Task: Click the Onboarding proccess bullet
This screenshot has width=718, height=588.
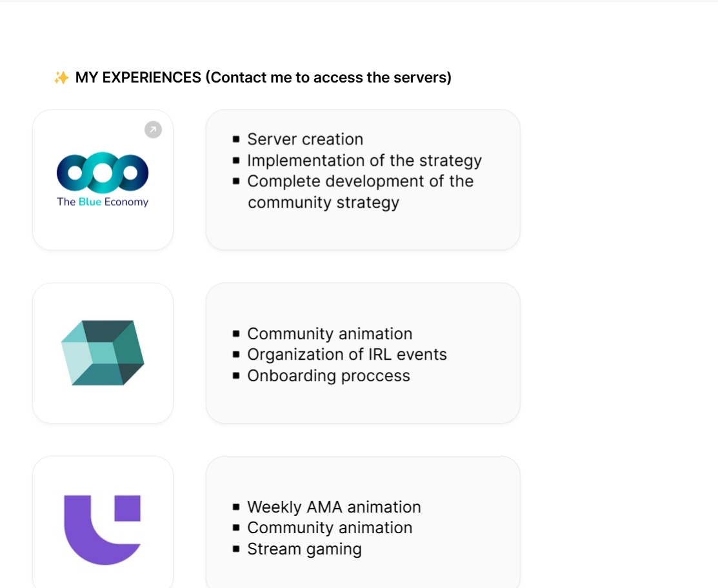Action: pos(321,376)
